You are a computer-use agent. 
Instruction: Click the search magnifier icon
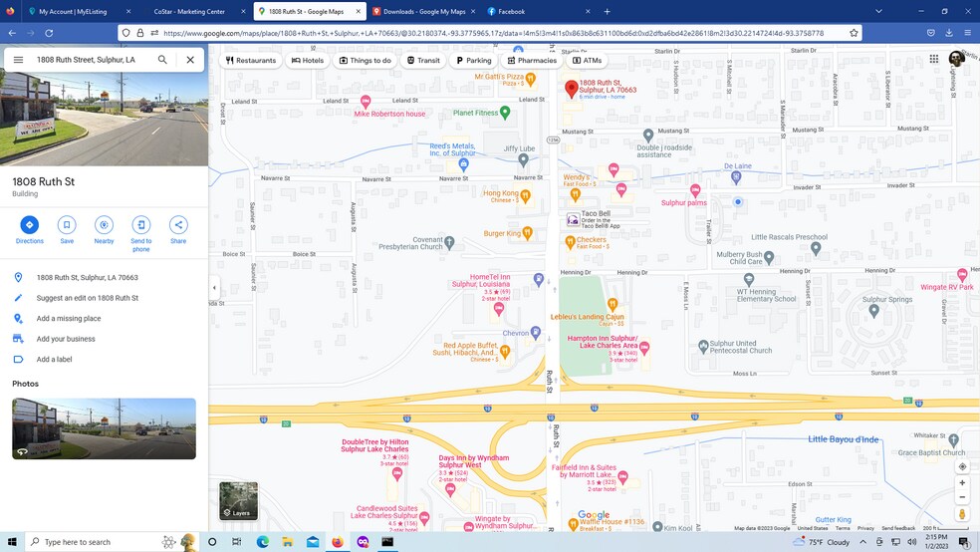(162, 60)
